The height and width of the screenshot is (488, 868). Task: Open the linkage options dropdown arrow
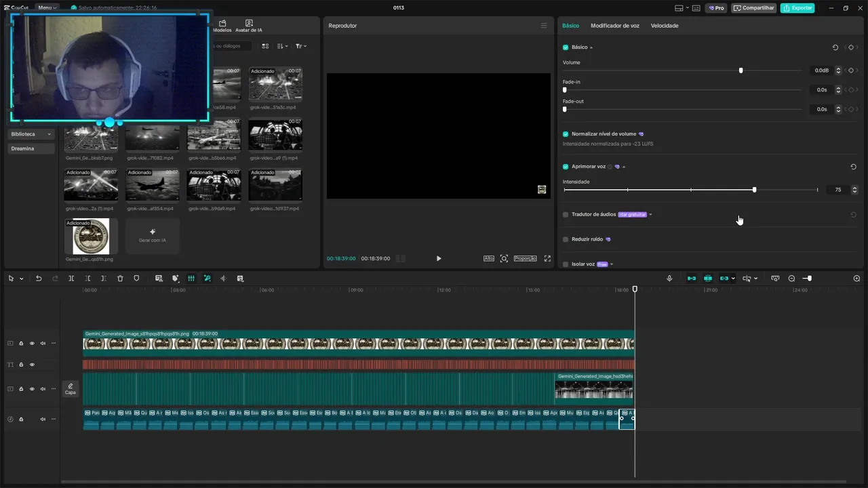pos(733,279)
